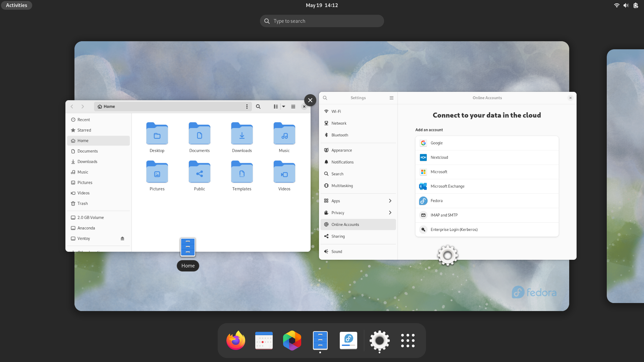Viewport: 644px width, 362px height.
Task: Select Bluetooth in Settings sidebar
Action: 358,135
